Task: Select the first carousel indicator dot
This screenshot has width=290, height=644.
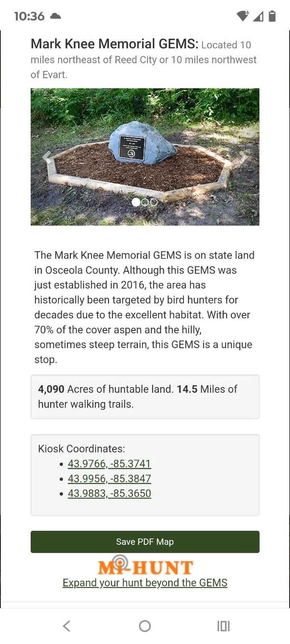Action: click(x=136, y=202)
